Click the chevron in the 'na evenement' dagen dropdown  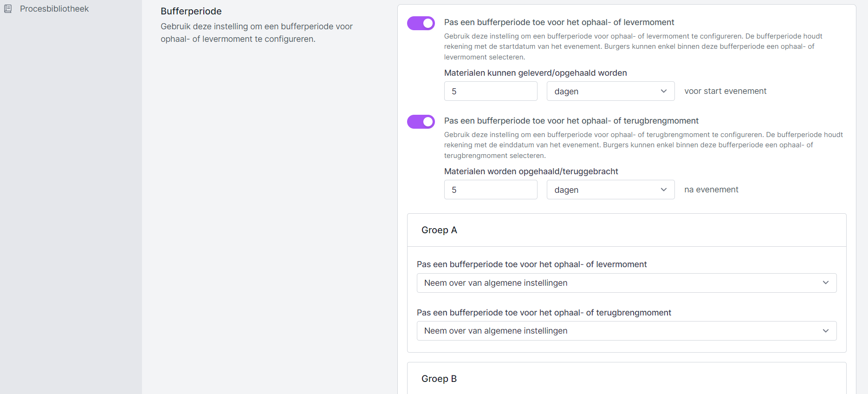click(x=663, y=190)
